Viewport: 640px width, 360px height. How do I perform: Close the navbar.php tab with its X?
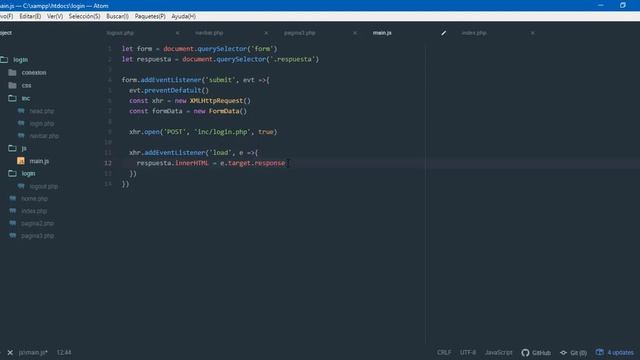266,33
